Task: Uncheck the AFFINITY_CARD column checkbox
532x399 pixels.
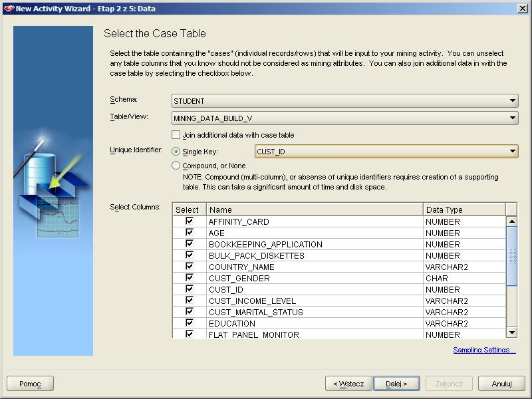Action: tap(190, 221)
